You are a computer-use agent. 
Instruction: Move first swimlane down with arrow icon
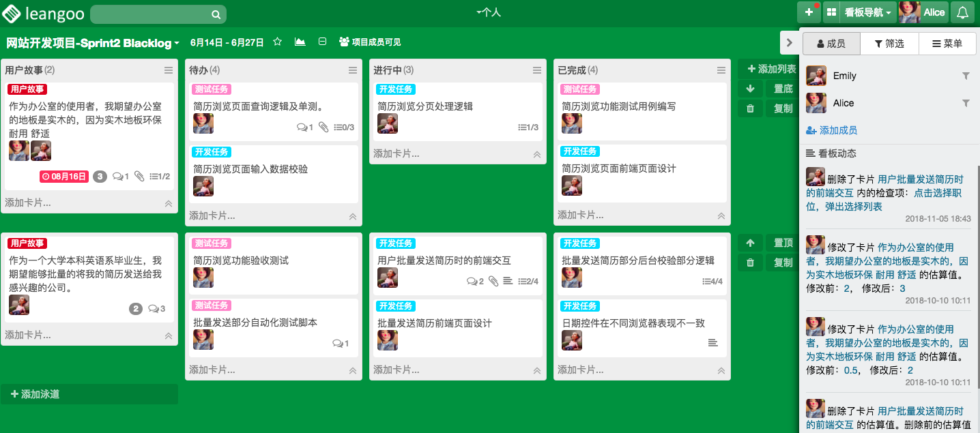[x=751, y=89]
